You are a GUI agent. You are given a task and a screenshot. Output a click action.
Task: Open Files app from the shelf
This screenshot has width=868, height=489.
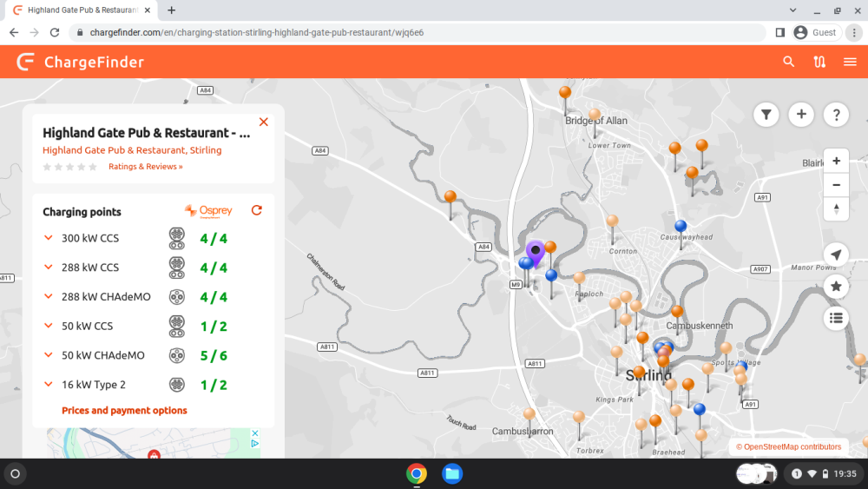coord(452,473)
